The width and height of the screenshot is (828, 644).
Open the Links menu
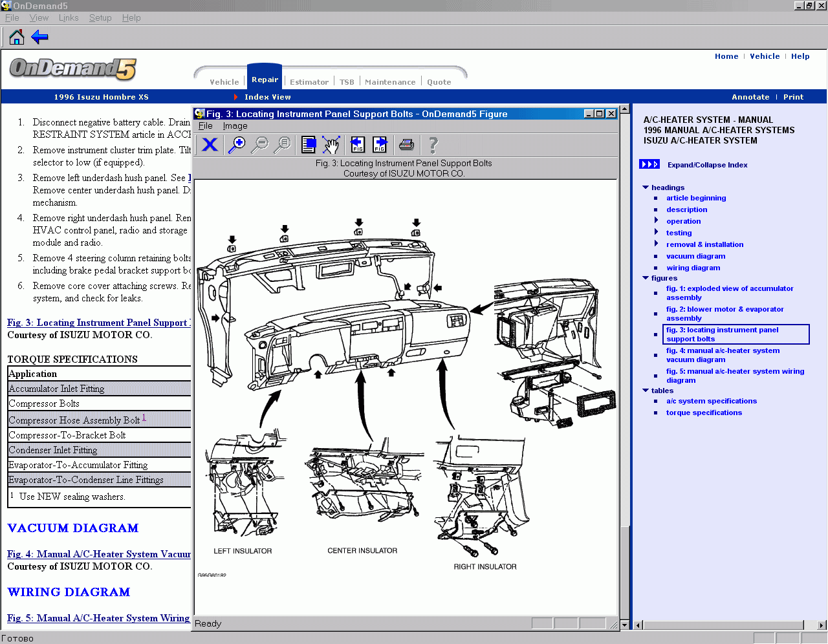(x=69, y=17)
